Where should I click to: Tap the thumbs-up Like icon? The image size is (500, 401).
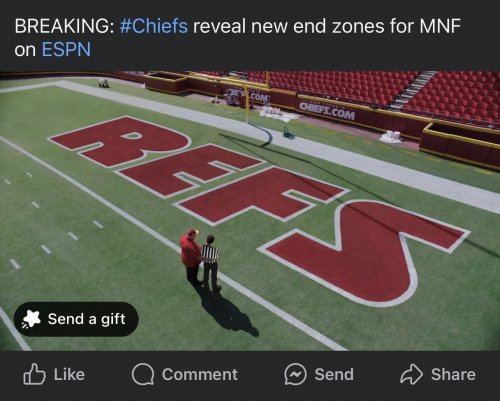click(x=34, y=374)
